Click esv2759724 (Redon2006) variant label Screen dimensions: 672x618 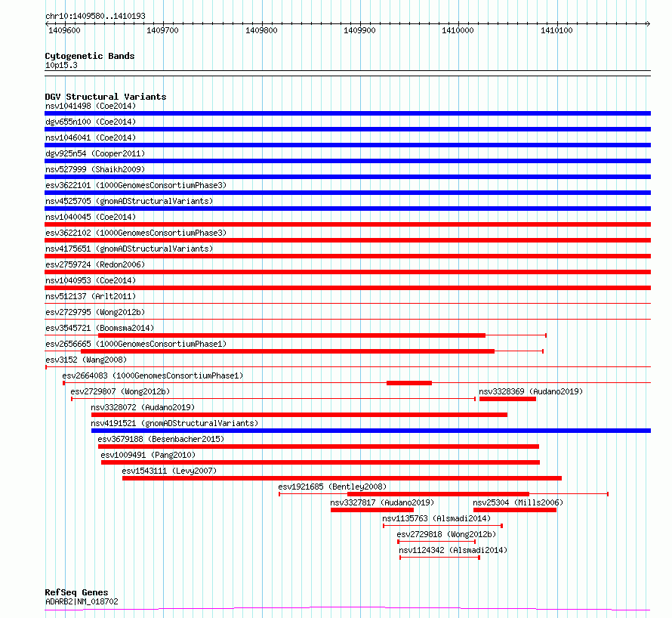(95, 264)
